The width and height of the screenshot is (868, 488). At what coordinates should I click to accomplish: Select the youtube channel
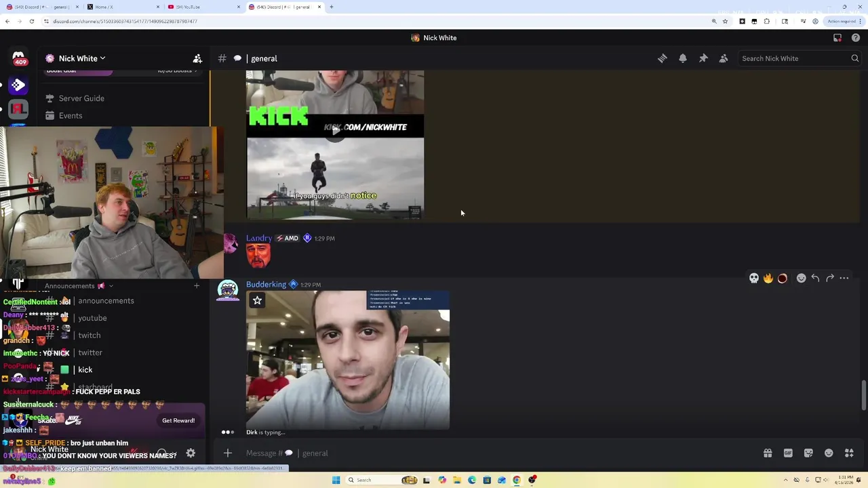tap(92, 318)
